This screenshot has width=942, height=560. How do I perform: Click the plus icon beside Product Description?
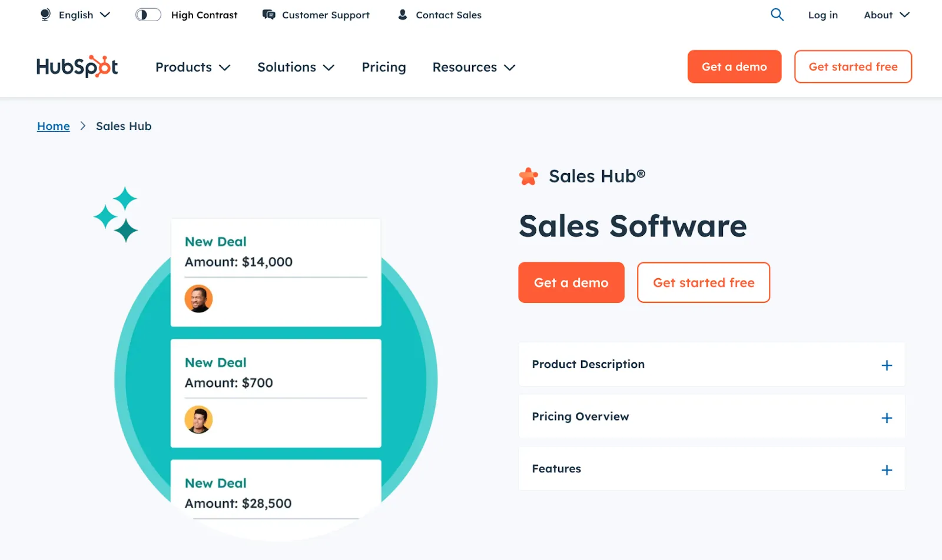point(887,365)
